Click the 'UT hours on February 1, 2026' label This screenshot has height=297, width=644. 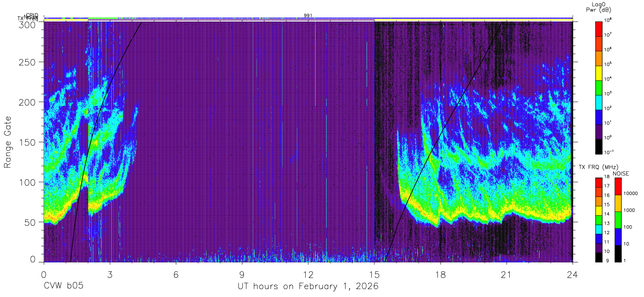tap(308, 287)
